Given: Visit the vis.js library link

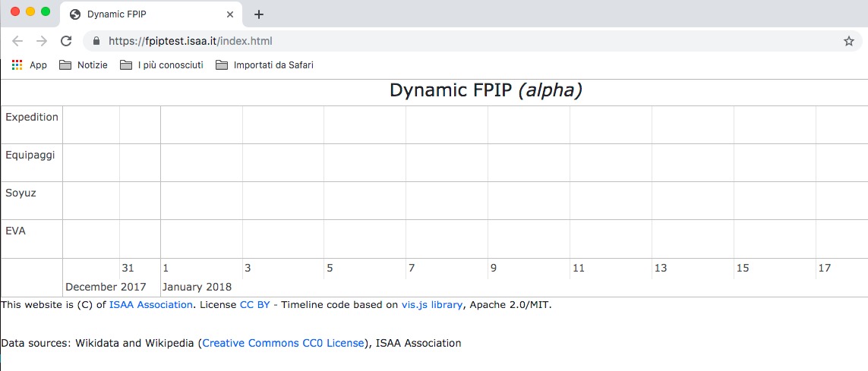Looking at the screenshot, I should (x=431, y=305).
